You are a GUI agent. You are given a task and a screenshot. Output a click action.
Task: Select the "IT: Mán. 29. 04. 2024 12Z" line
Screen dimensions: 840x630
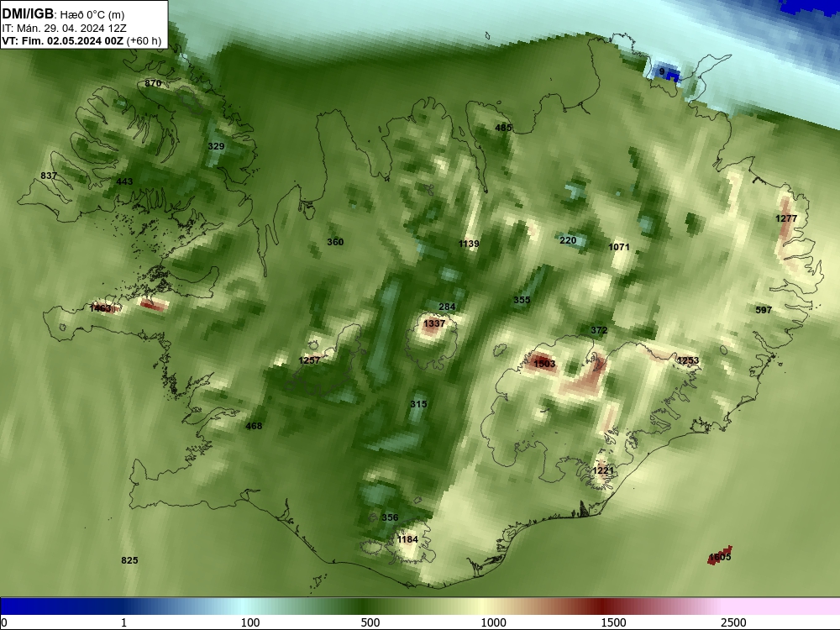(x=65, y=29)
